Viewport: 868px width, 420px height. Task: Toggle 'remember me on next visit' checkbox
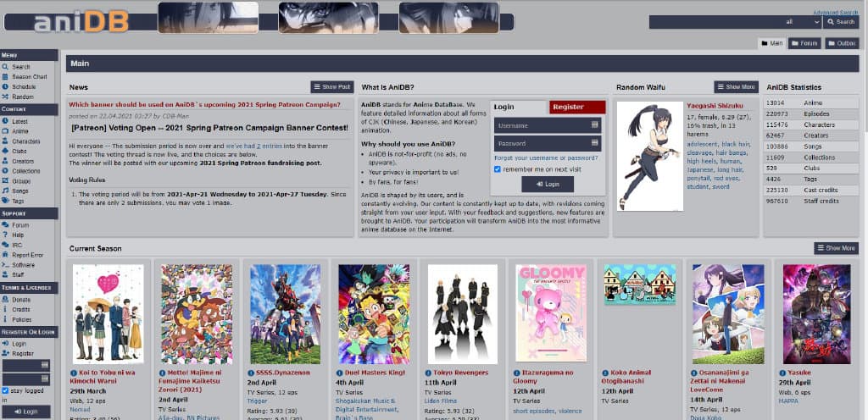[497, 169]
